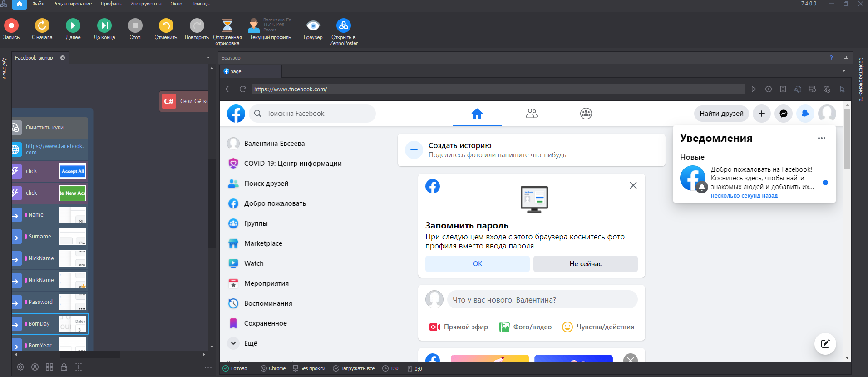Click the https://www.facebook.com action link
The width and height of the screenshot is (868, 377).
[54, 149]
